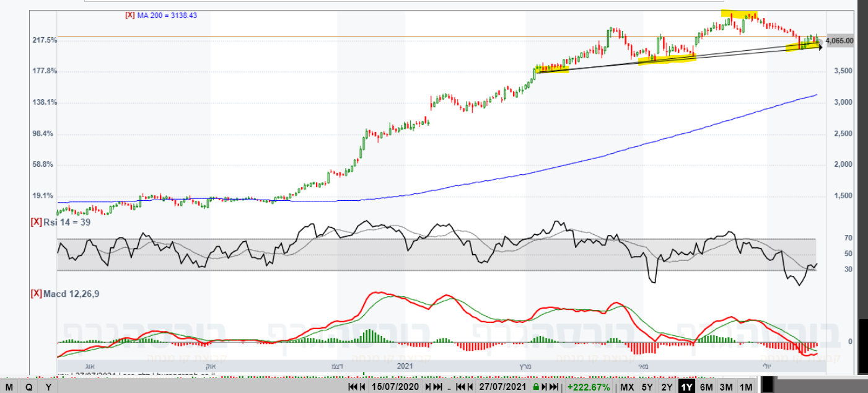This screenshot has height=393, width=868.
Task: Select the 1M time range
Action: pyautogui.click(x=746, y=387)
